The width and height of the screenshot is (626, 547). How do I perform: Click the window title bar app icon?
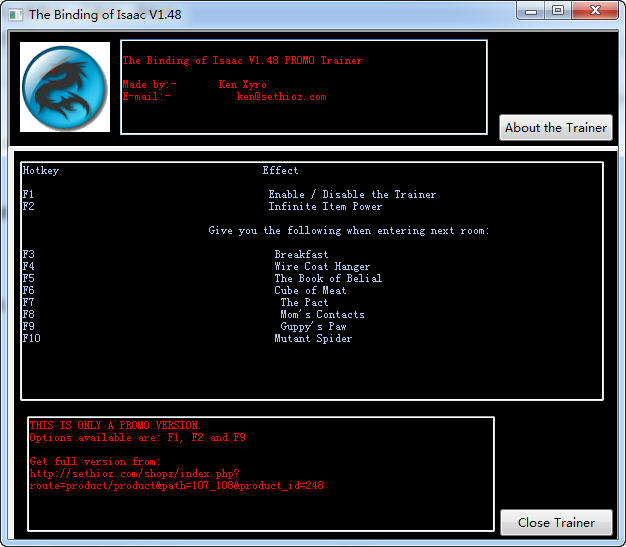(x=16, y=15)
